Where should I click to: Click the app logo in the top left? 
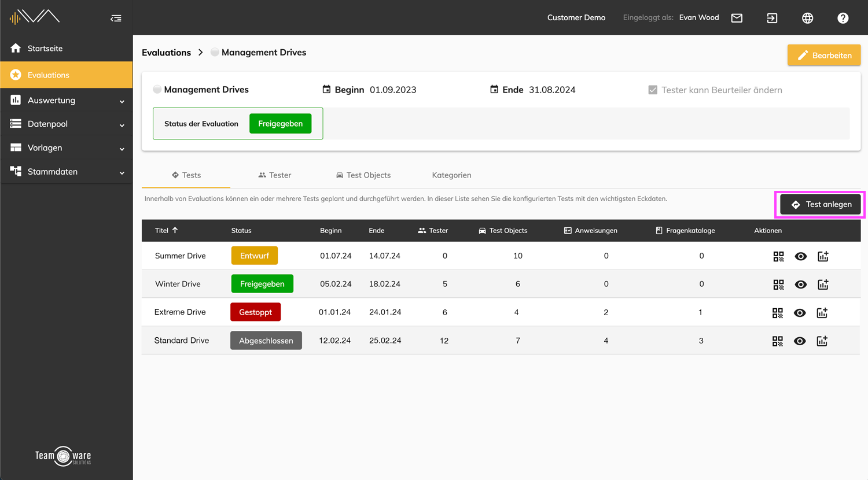coord(35,17)
